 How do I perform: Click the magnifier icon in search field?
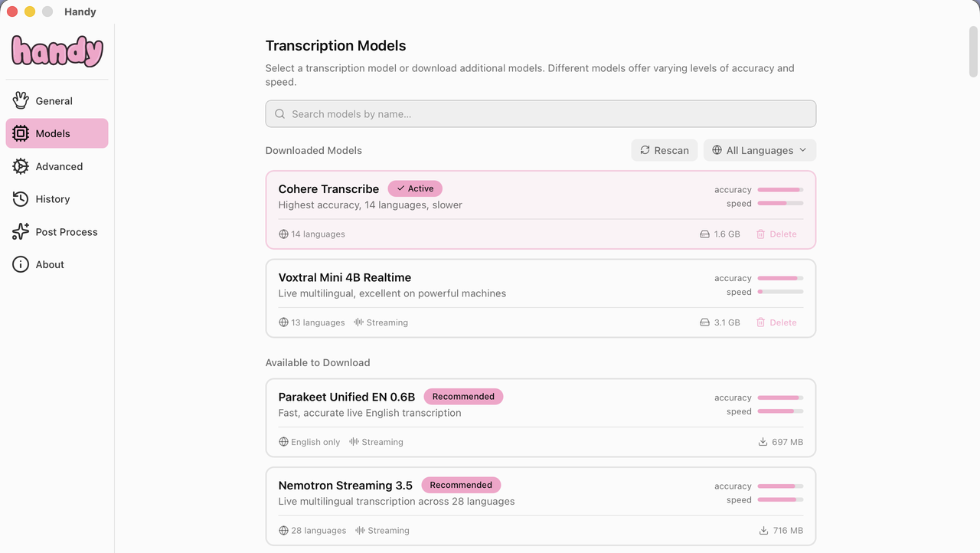tap(280, 114)
